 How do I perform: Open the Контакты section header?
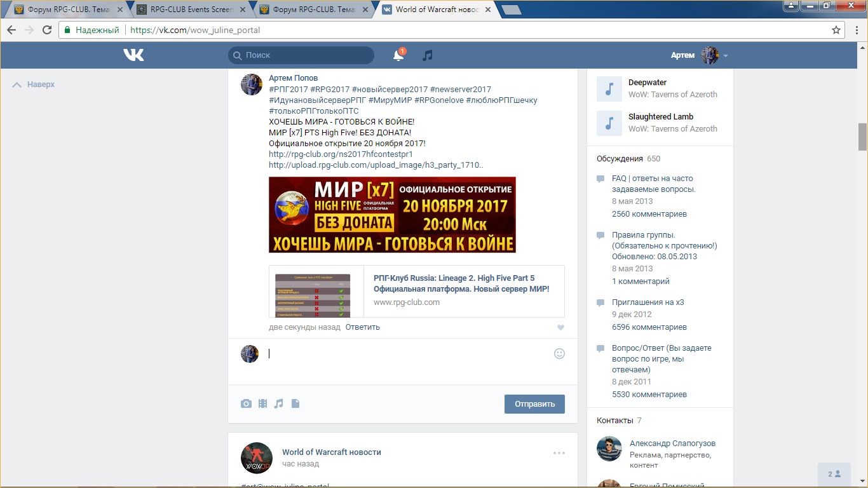[x=615, y=421]
